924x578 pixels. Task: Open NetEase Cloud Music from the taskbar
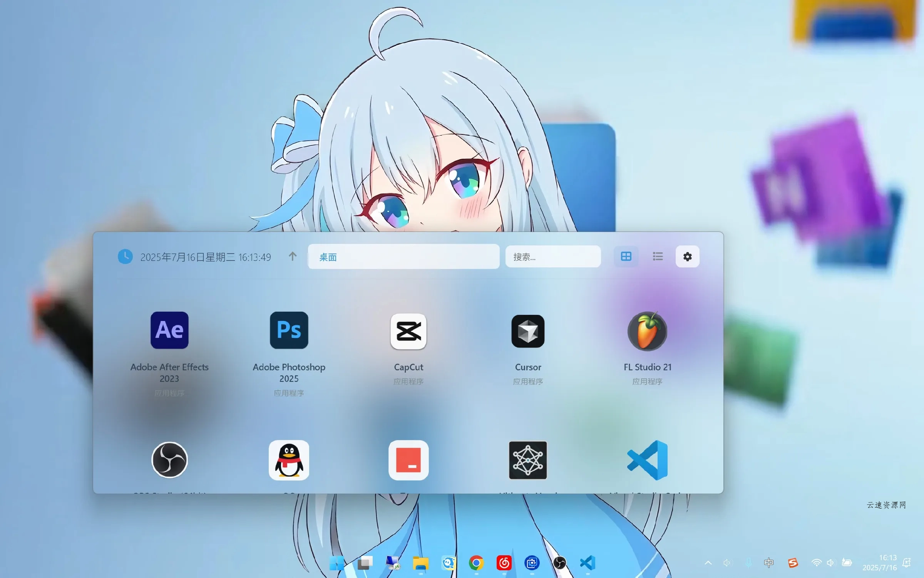point(504,563)
